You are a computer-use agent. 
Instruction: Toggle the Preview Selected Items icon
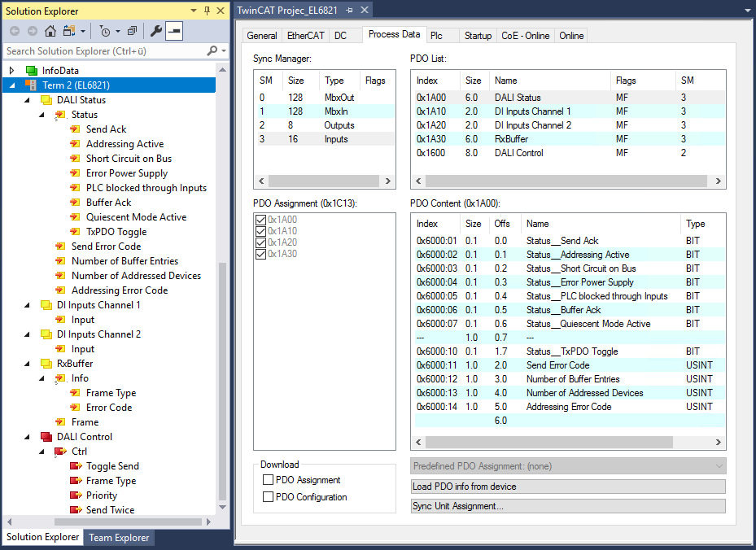click(173, 29)
